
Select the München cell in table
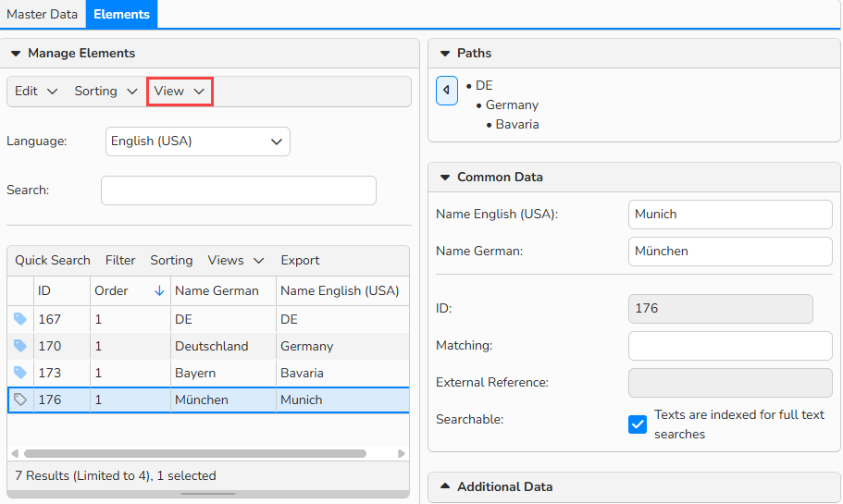(x=223, y=400)
